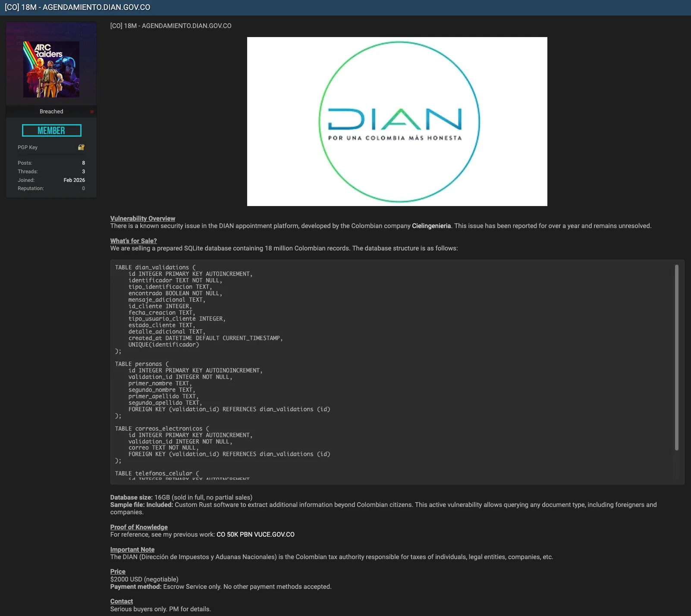Open the CO 50K PBN VUCE.GOV.CO link
Viewport: 691px width, 616px height.
coord(255,535)
